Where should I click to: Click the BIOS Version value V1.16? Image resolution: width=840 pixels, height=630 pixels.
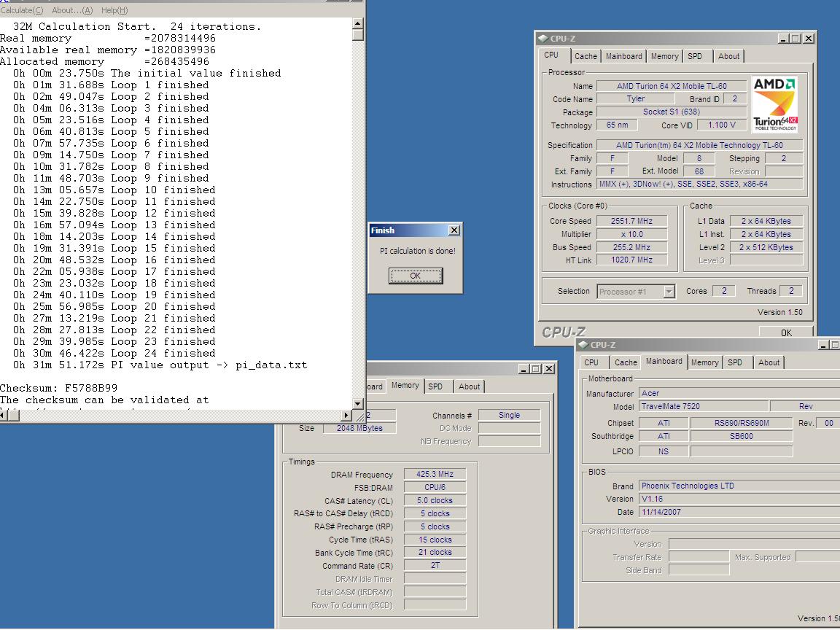(739, 499)
